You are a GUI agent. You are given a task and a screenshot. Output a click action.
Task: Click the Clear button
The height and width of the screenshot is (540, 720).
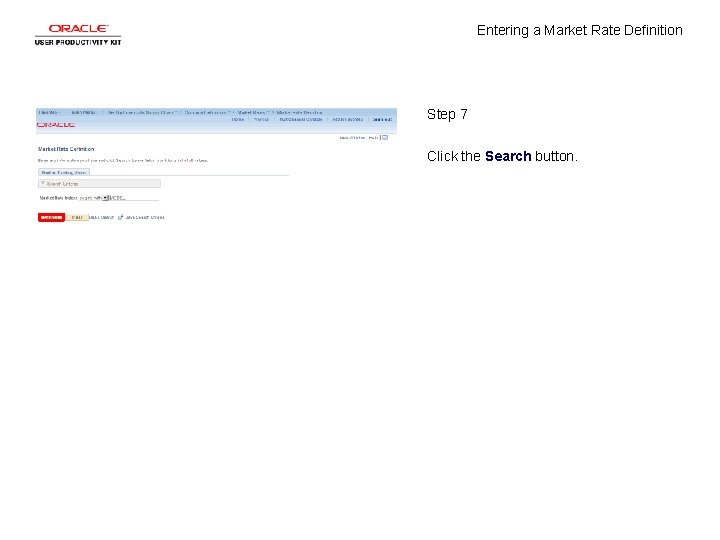[77, 217]
